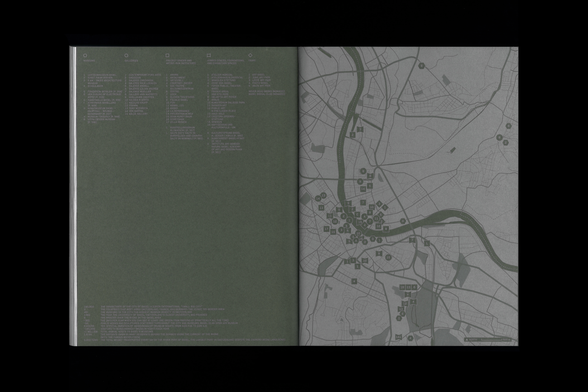Select square marker L on the map
Image resolution: width=588 pixels, height=392 pixels.
point(427,243)
